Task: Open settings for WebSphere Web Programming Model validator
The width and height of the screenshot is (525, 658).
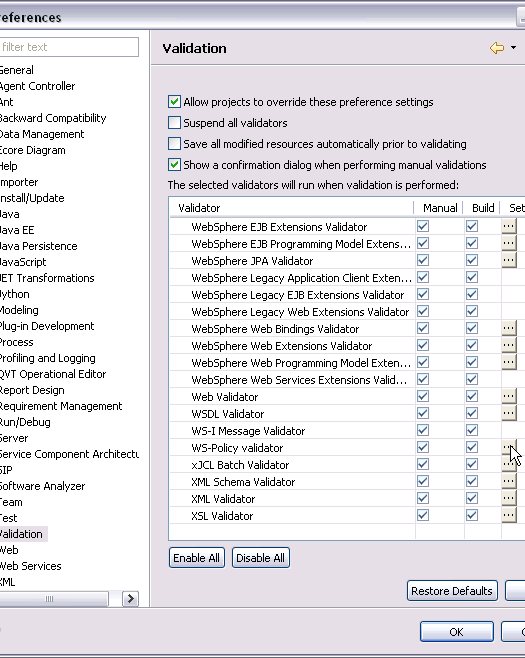Action: (x=509, y=362)
